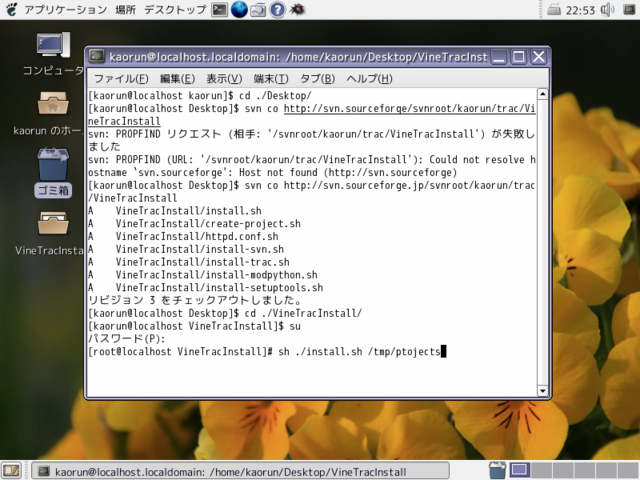Open the ファイル(F) terminal menu

click(121, 79)
